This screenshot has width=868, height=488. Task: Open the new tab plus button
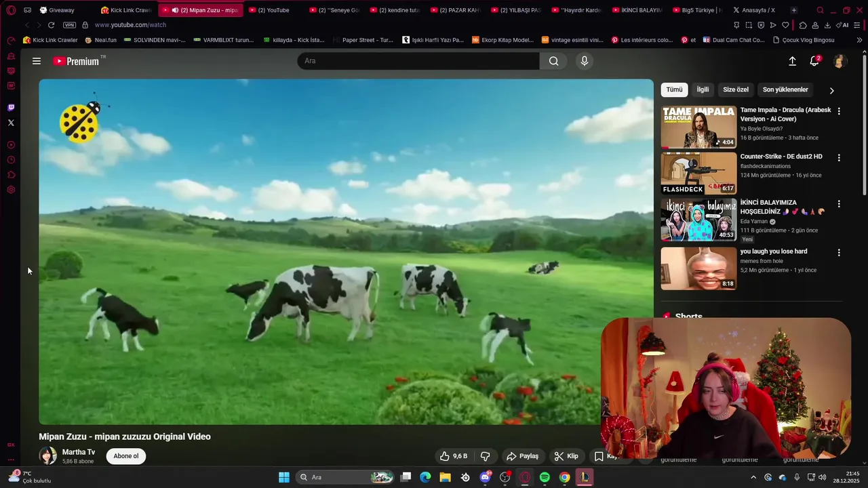click(x=793, y=10)
